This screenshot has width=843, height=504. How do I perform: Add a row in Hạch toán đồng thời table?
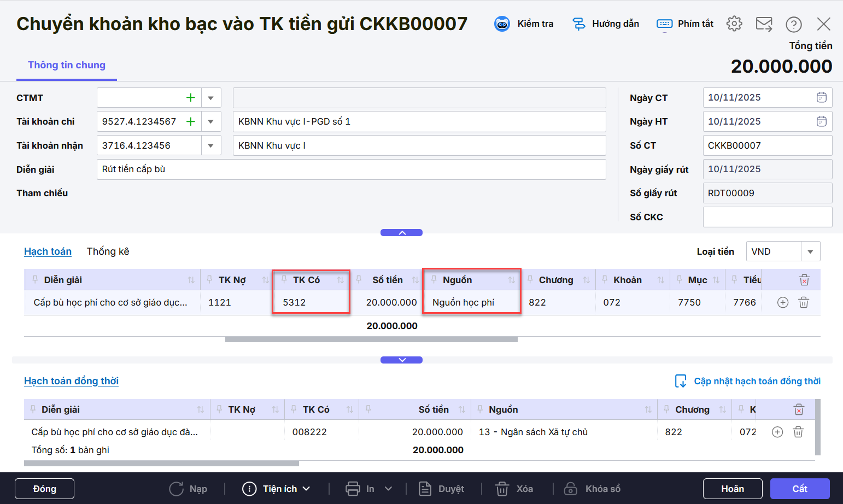(777, 432)
